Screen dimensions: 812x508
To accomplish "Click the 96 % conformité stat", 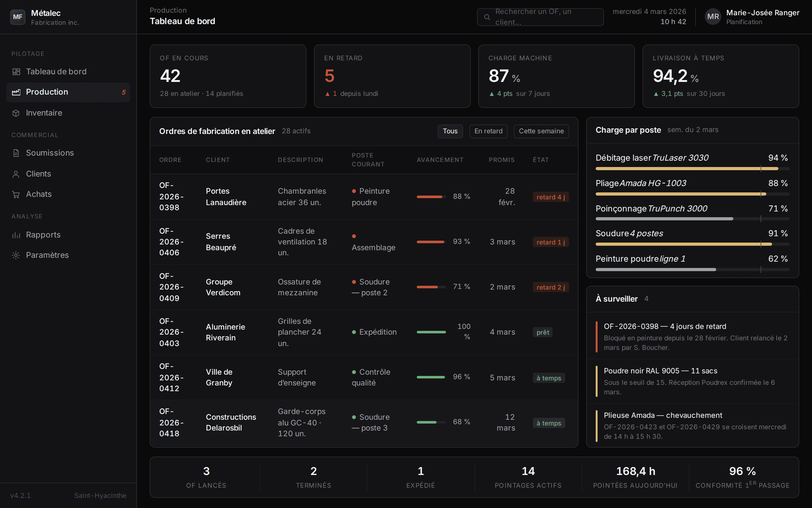I will 743,477.
